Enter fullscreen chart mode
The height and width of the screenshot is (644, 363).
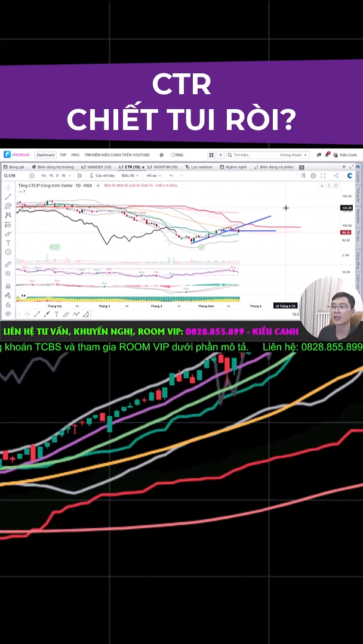[x=323, y=175]
